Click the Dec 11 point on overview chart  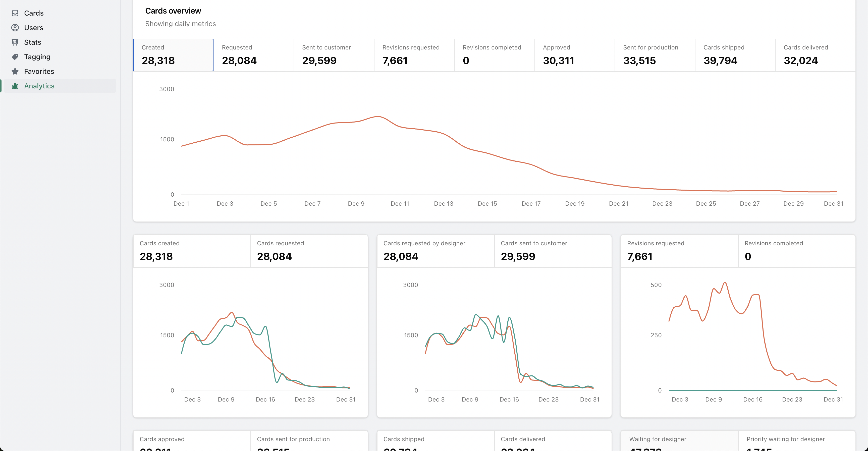click(400, 127)
